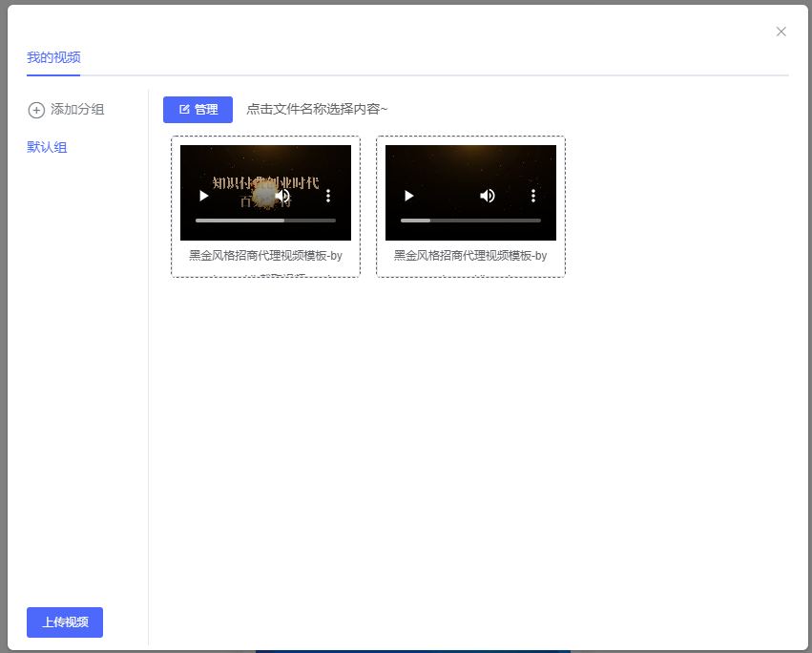The image size is (812, 653).
Task: Play the second video preview
Action: [408, 196]
